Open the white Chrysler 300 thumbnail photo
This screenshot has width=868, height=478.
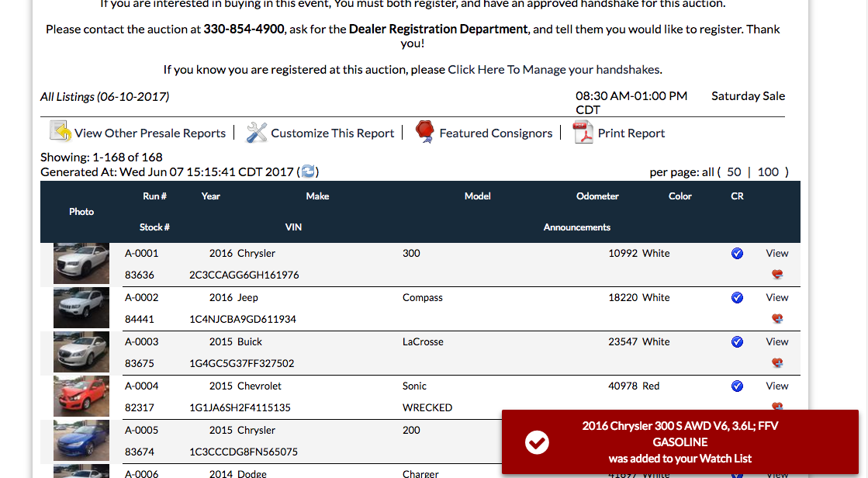coord(81,264)
